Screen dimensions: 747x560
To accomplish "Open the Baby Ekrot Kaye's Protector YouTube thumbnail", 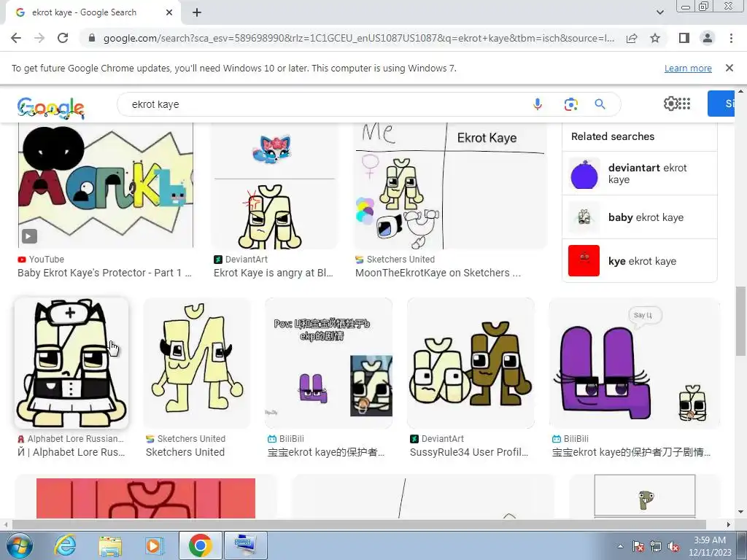I will 106,186.
